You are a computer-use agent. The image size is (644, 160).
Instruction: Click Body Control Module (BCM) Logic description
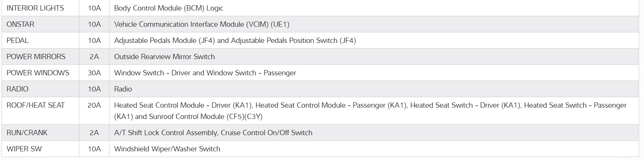click(169, 8)
